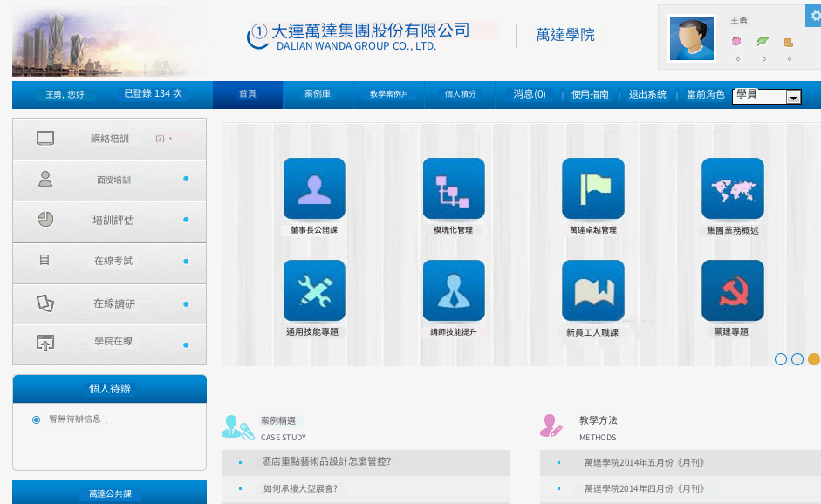
Task: Open the 學院在線 sidebar item
Action: 109,344
